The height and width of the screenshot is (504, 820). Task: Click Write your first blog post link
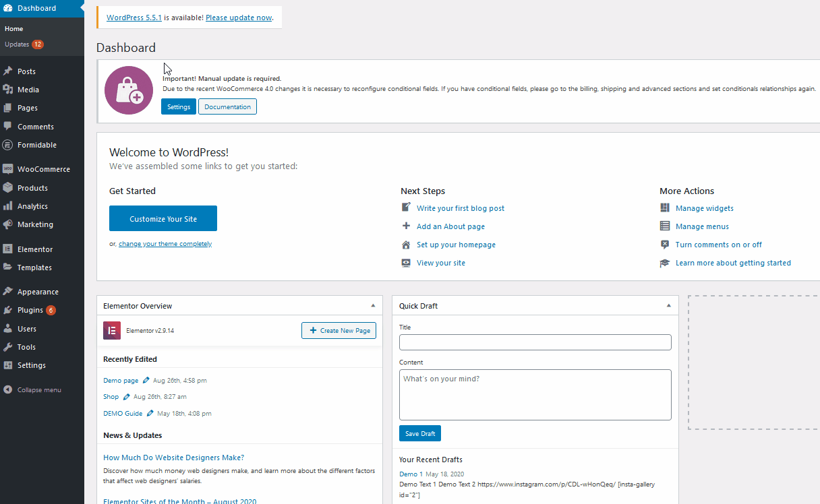tap(461, 208)
